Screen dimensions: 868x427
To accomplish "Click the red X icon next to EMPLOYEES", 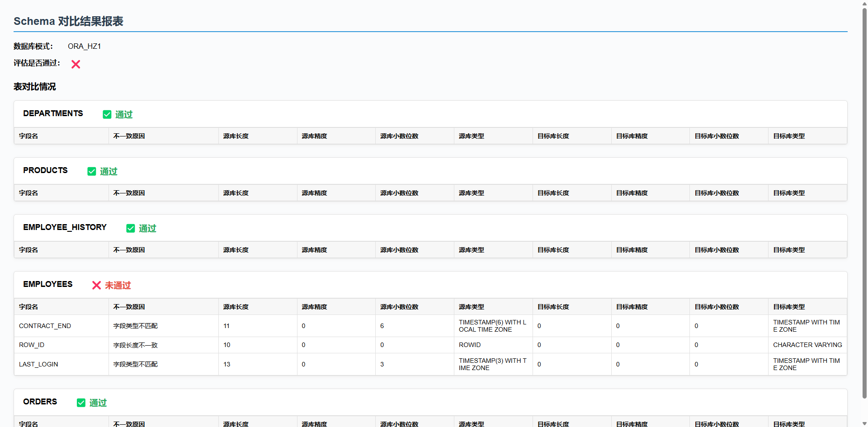I will pos(96,285).
